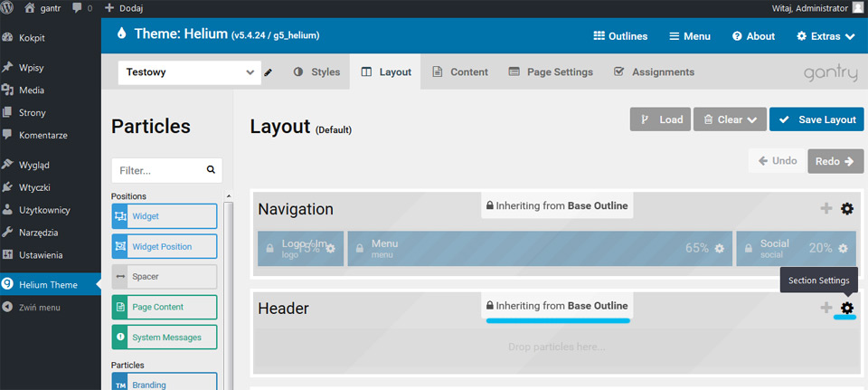Add a row to Navigation section

pyautogui.click(x=826, y=208)
